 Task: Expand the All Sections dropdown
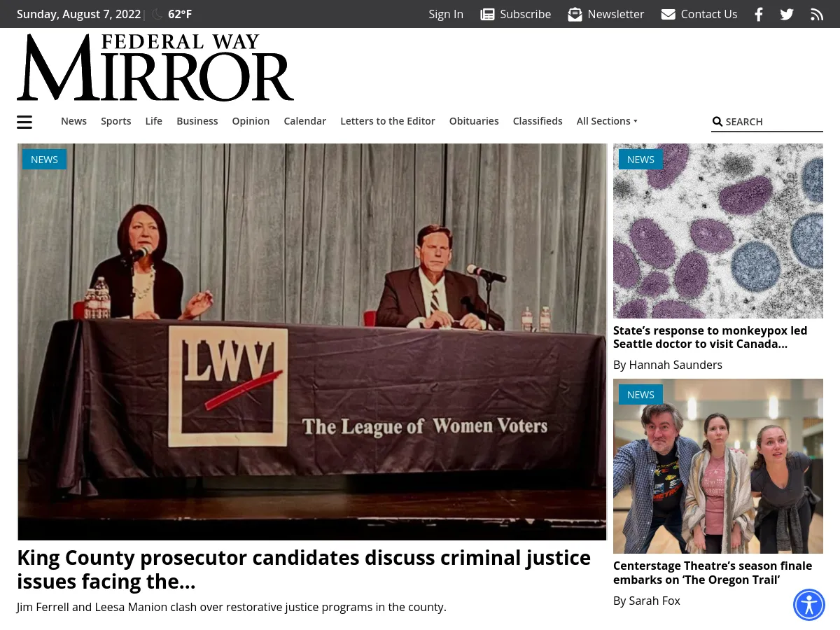tap(607, 121)
